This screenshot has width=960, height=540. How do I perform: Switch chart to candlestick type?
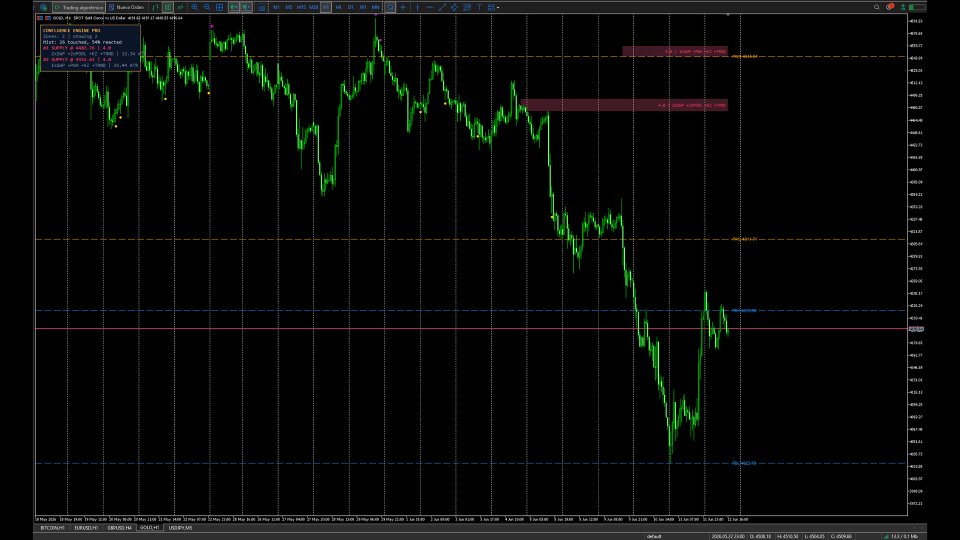tap(168, 7)
